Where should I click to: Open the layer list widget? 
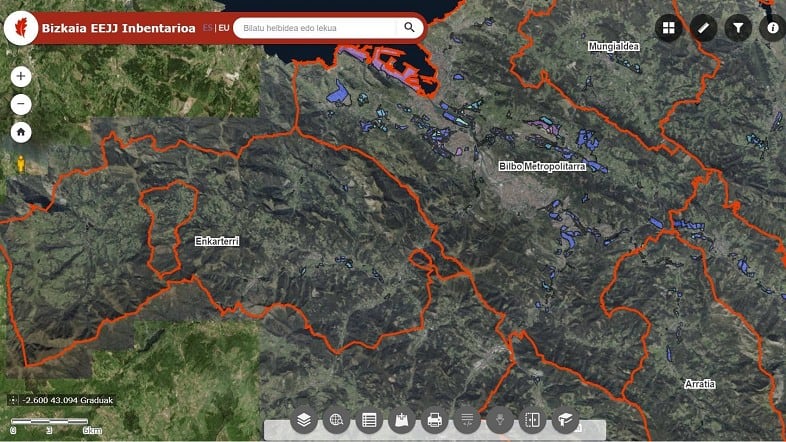click(304, 420)
